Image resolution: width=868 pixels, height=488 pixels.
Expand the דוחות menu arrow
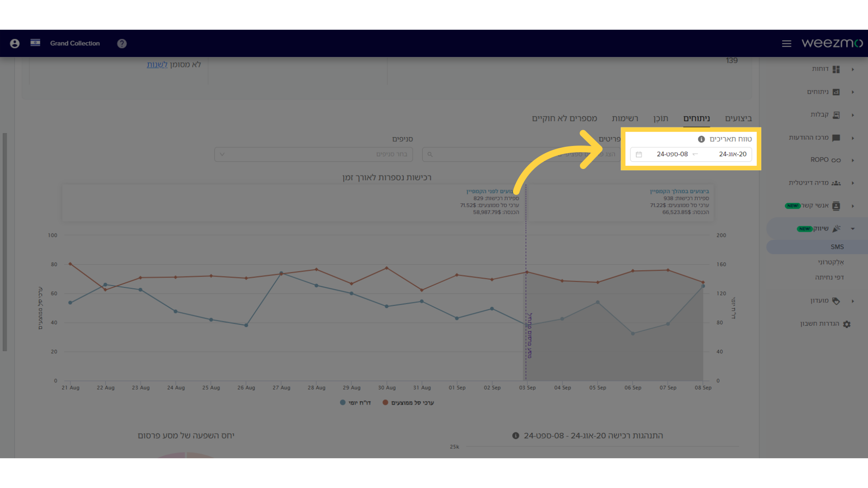point(853,69)
